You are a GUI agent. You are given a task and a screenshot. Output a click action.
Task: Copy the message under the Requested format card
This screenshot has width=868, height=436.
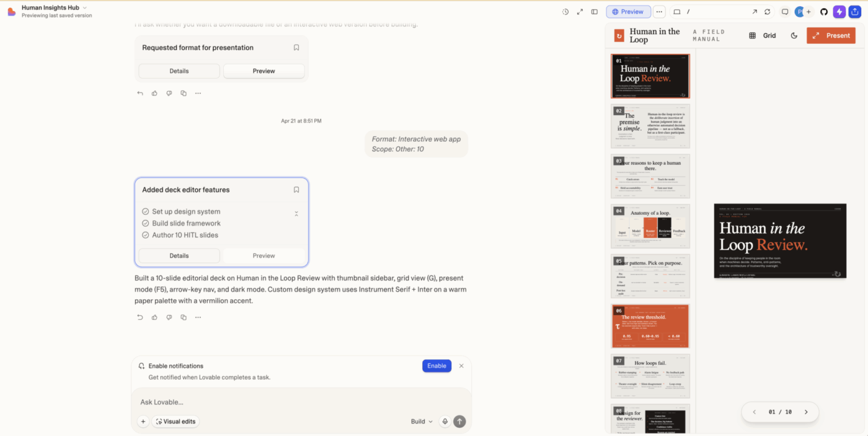click(184, 94)
